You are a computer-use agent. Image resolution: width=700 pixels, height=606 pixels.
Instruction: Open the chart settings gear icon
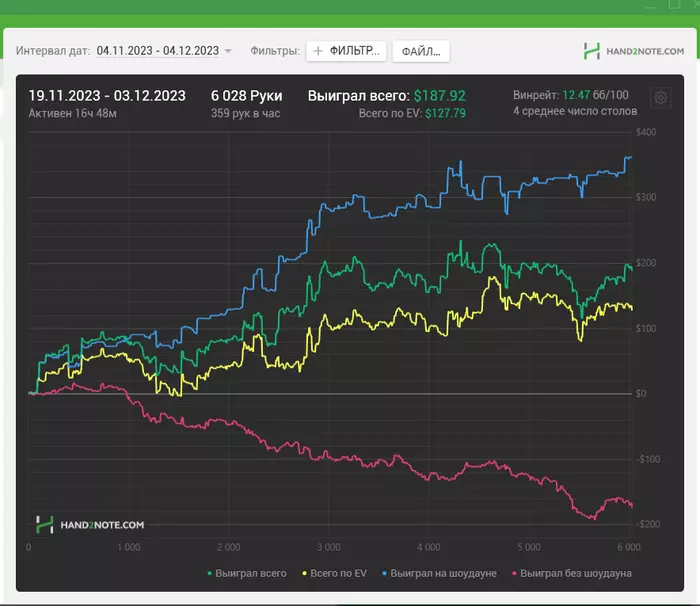(x=660, y=97)
